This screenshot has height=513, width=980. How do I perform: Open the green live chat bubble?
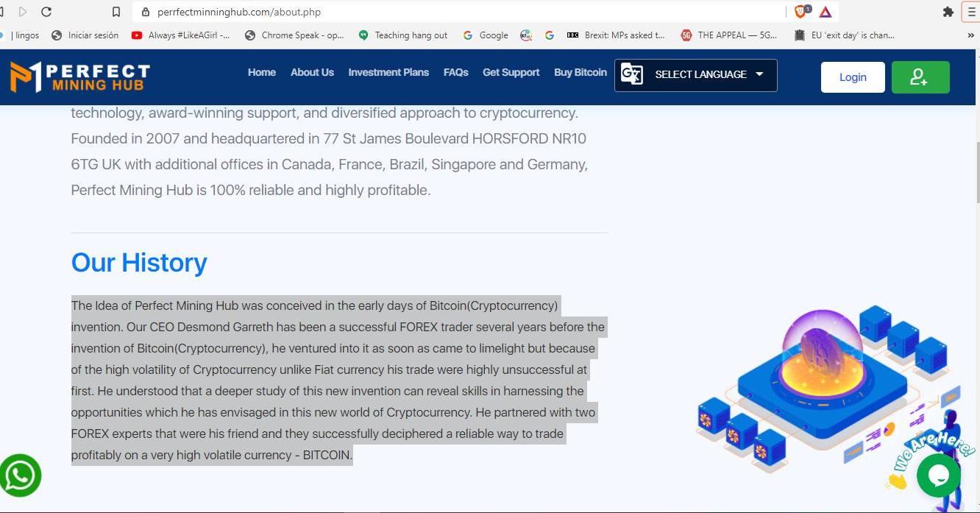[x=938, y=475]
